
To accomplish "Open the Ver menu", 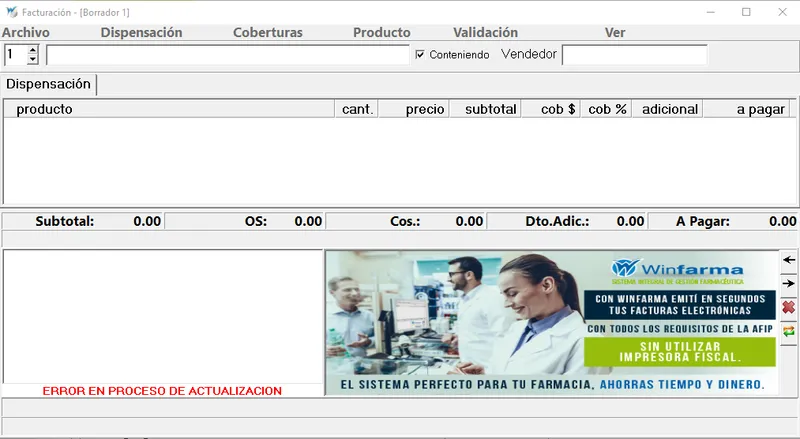I will tap(615, 32).
